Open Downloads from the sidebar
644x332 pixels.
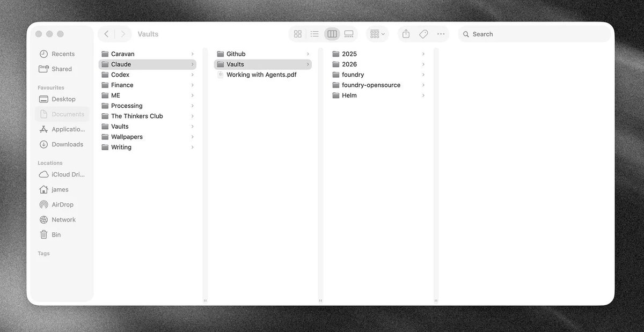[62, 144]
